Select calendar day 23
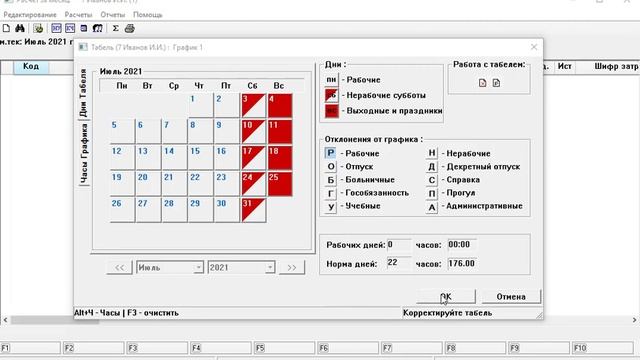 (227, 184)
